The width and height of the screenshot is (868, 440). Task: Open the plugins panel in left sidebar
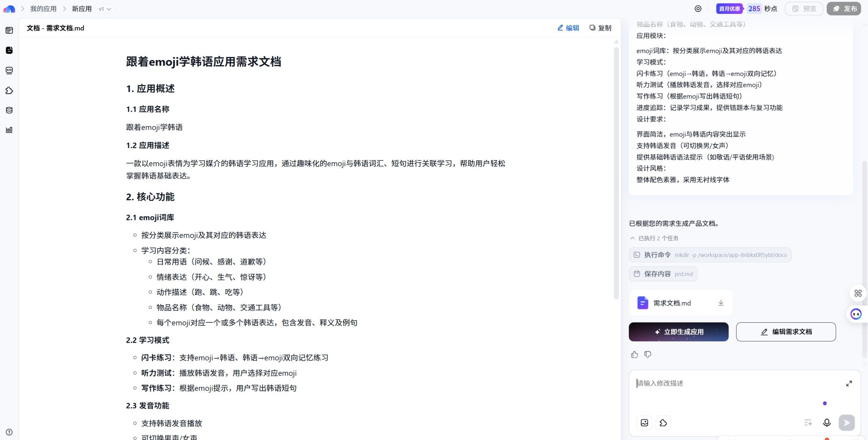[x=8, y=91]
